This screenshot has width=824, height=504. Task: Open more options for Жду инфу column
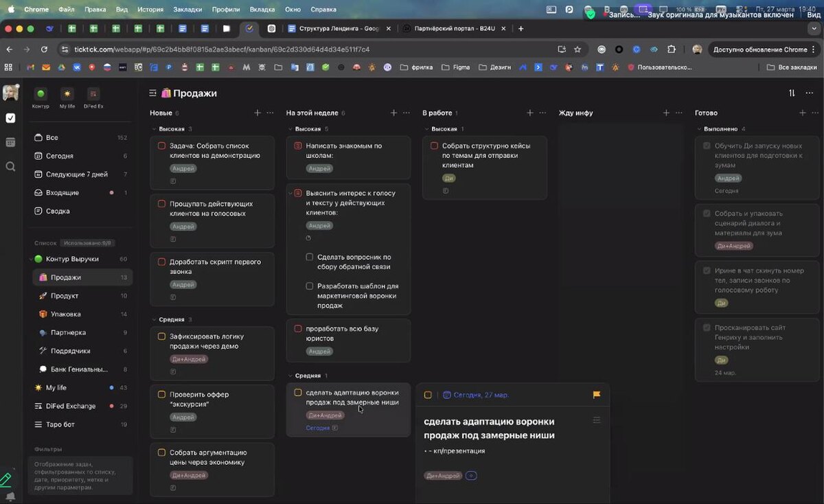point(678,113)
